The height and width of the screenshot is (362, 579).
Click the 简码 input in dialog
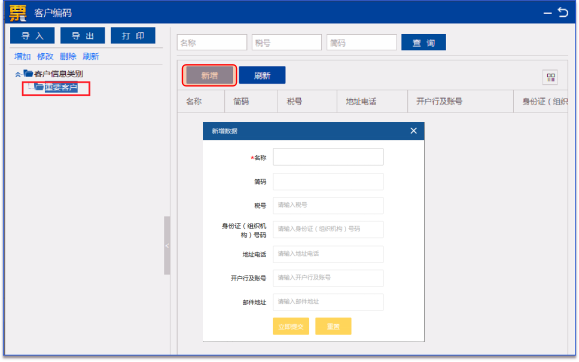[x=328, y=181]
